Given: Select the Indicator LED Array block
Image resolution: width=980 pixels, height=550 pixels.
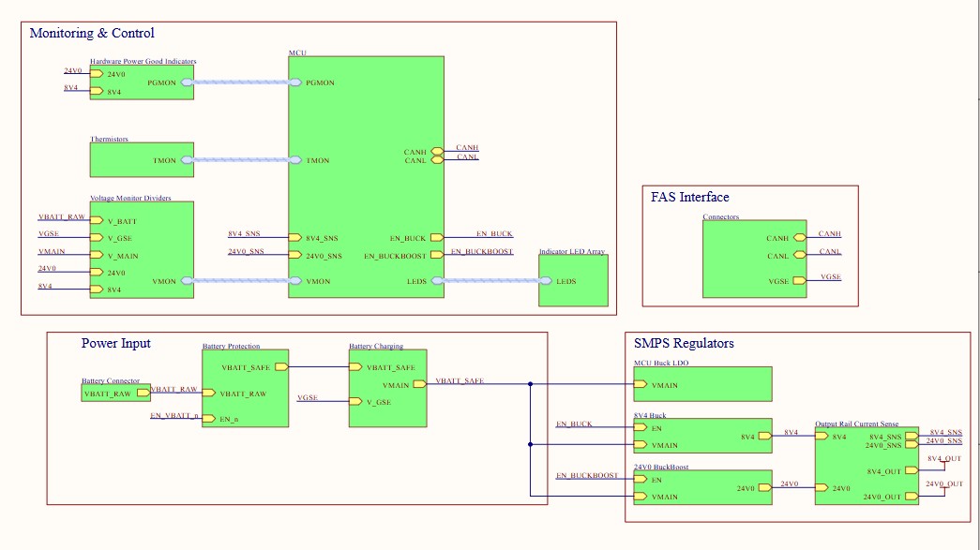Looking at the screenshot, I should (x=573, y=280).
